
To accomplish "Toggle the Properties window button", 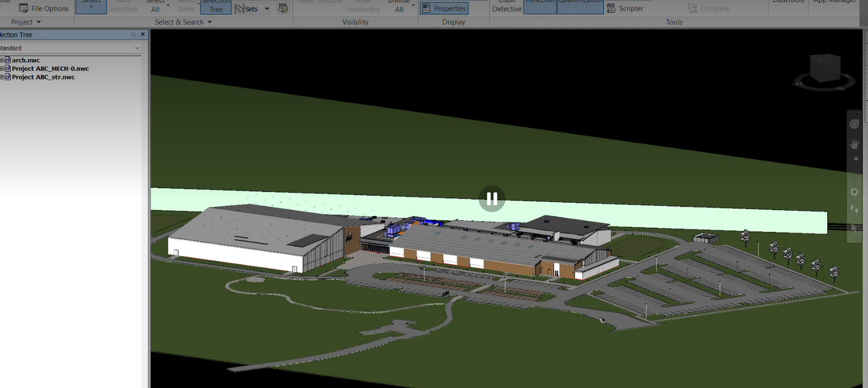I will (x=444, y=8).
